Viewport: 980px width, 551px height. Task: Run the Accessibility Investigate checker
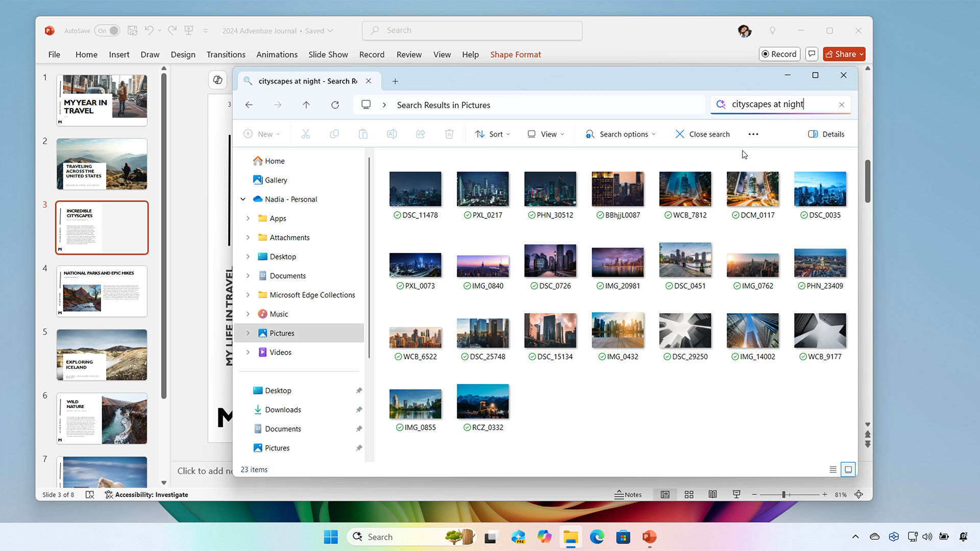146,494
